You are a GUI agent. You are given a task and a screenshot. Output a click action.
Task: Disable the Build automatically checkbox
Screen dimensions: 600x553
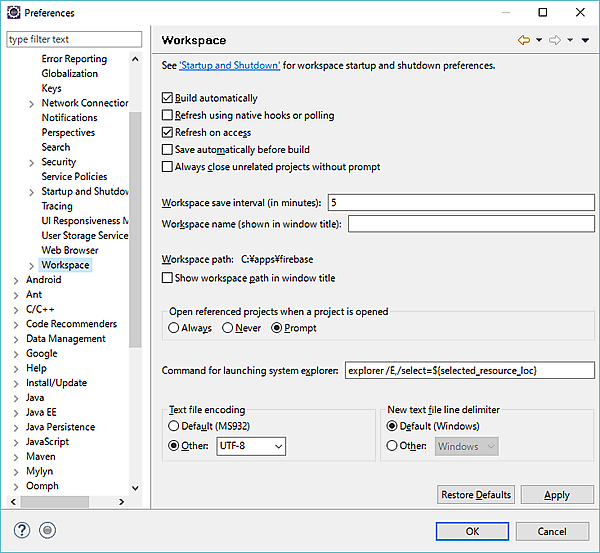click(x=168, y=98)
